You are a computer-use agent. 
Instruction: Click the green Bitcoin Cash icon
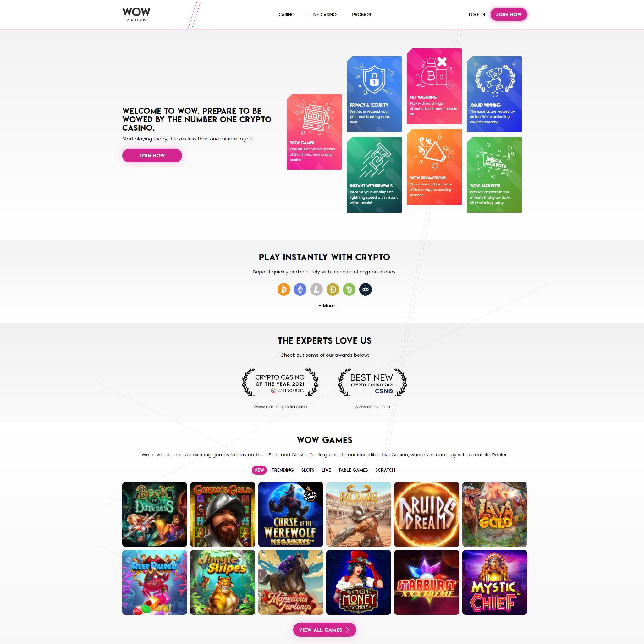tap(349, 289)
